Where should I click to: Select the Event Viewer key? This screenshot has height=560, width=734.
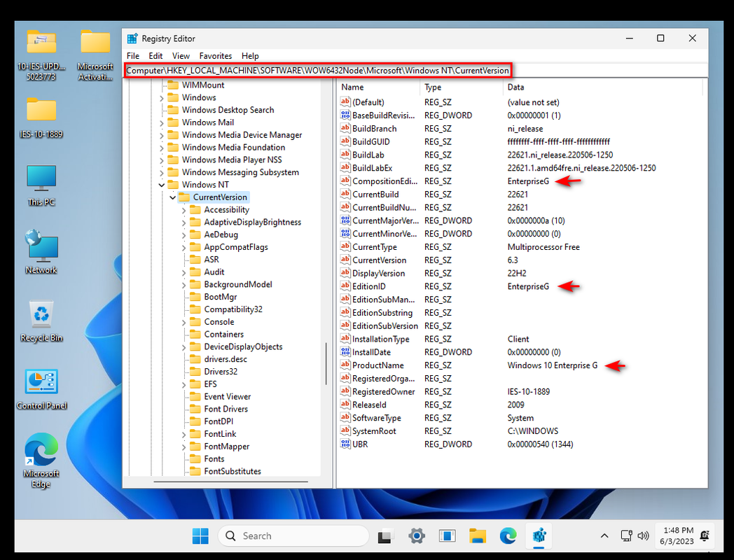pos(227,396)
